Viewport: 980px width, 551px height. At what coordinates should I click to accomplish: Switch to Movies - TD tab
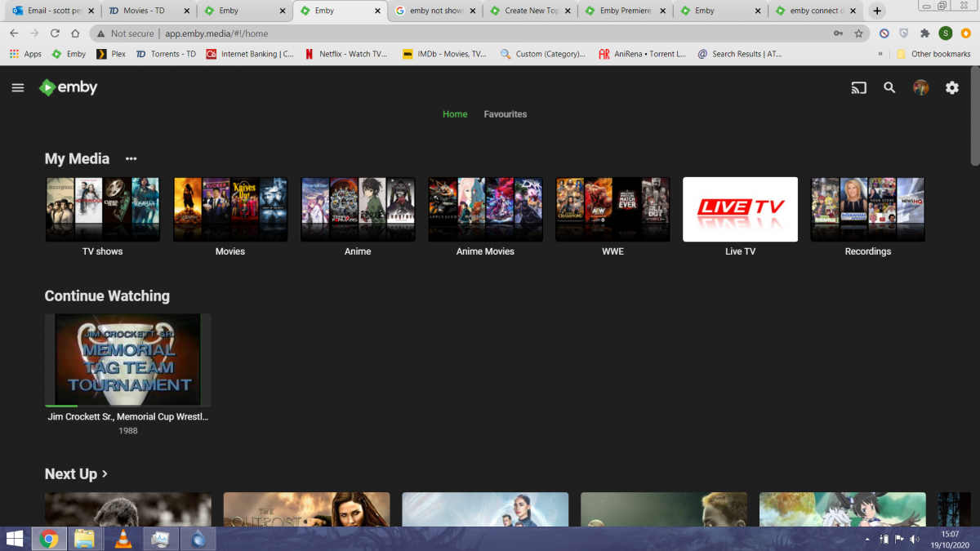click(x=149, y=11)
